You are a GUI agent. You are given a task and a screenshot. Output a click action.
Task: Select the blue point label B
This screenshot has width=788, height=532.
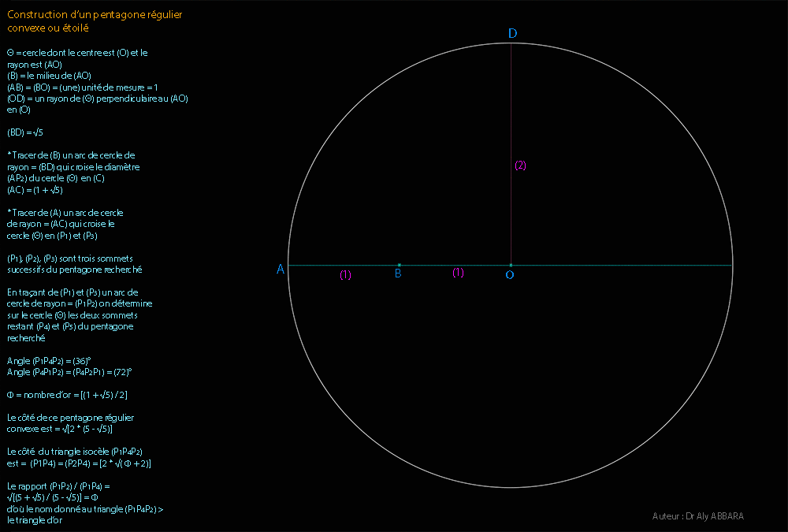tap(398, 273)
